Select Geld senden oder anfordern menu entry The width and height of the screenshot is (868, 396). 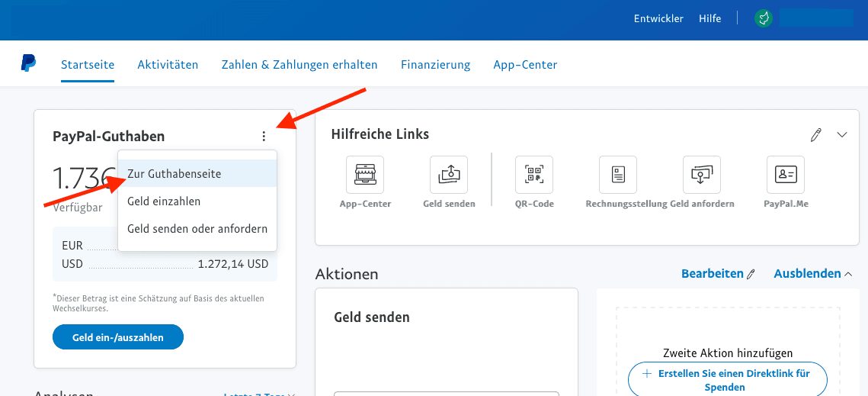(x=197, y=228)
